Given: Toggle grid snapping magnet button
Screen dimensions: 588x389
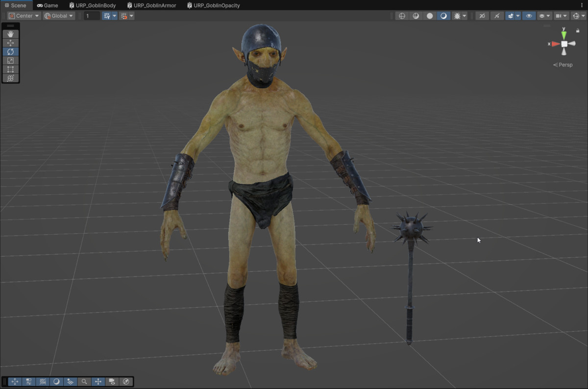Looking at the screenshot, I should click(x=124, y=16).
